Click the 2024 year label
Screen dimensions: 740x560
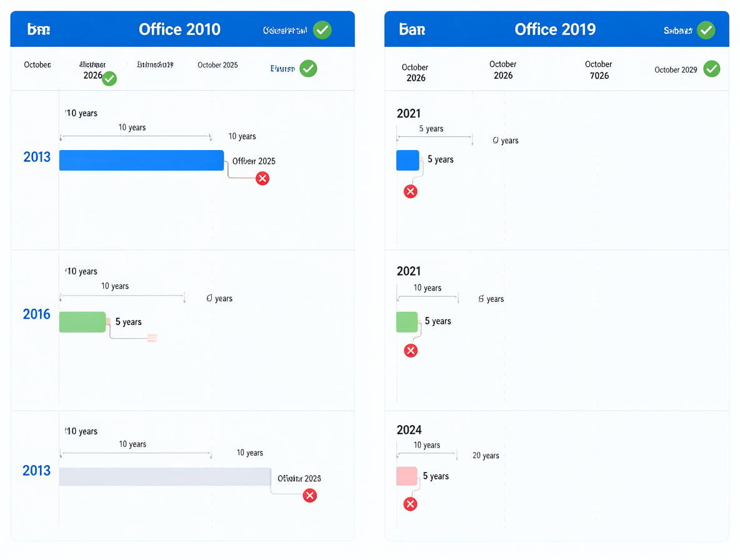(x=409, y=430)
